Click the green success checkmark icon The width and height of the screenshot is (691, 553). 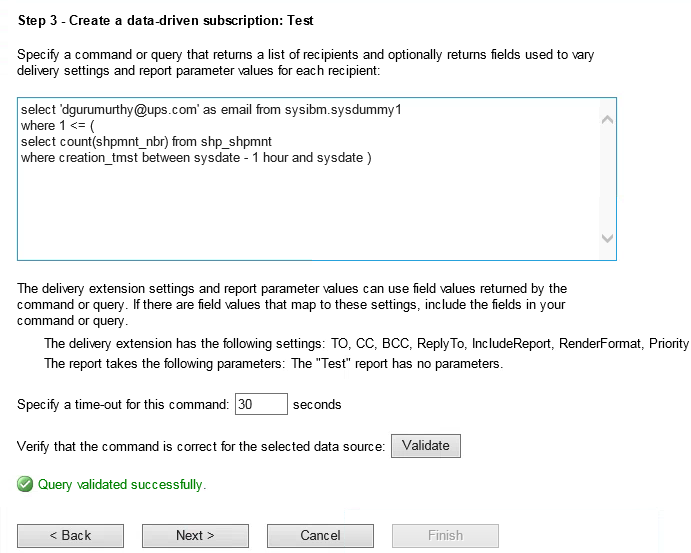point(25,484)
